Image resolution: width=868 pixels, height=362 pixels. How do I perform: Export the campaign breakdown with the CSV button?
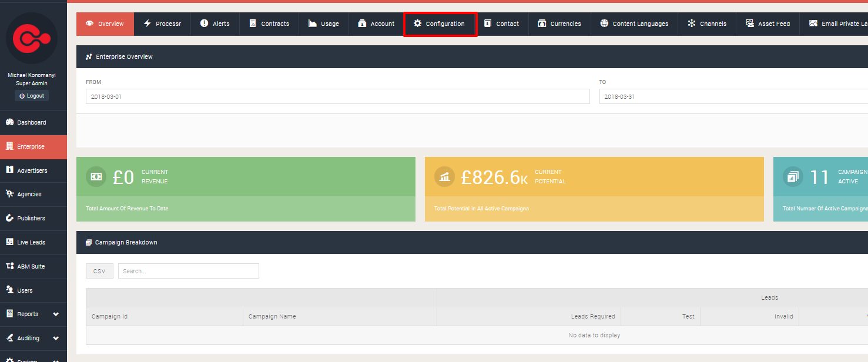99,271
